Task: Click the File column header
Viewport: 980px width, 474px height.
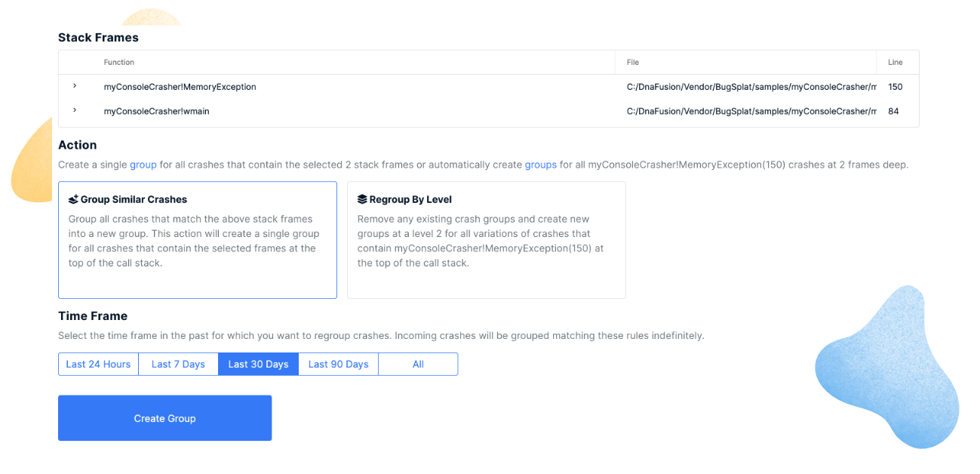Action: (x=633, y=63)
